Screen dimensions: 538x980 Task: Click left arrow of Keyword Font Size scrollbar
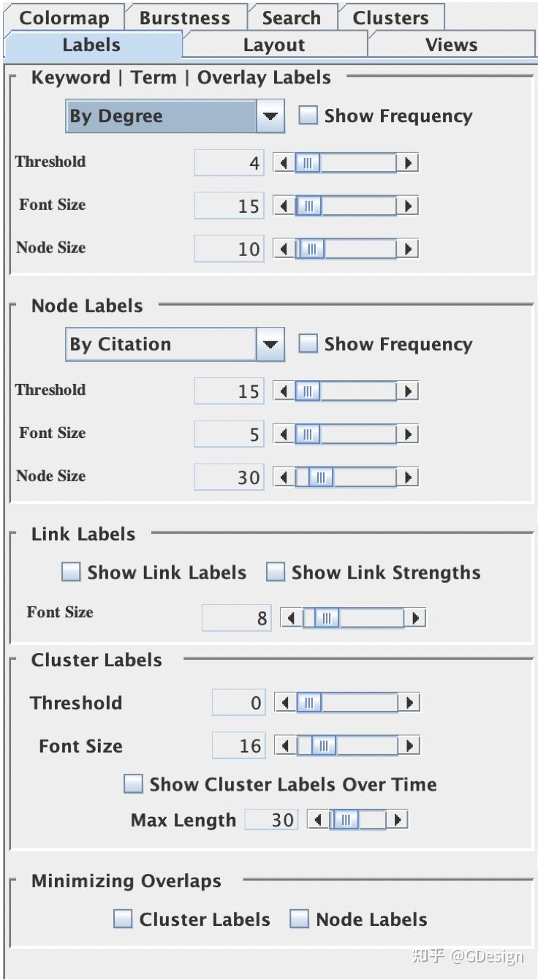(x=284, y=206)
